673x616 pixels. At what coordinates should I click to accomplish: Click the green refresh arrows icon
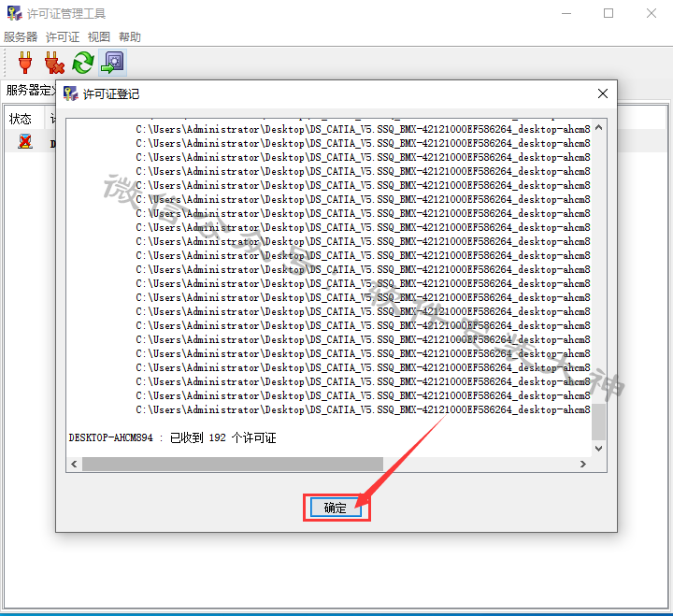(x=83, y=63)
